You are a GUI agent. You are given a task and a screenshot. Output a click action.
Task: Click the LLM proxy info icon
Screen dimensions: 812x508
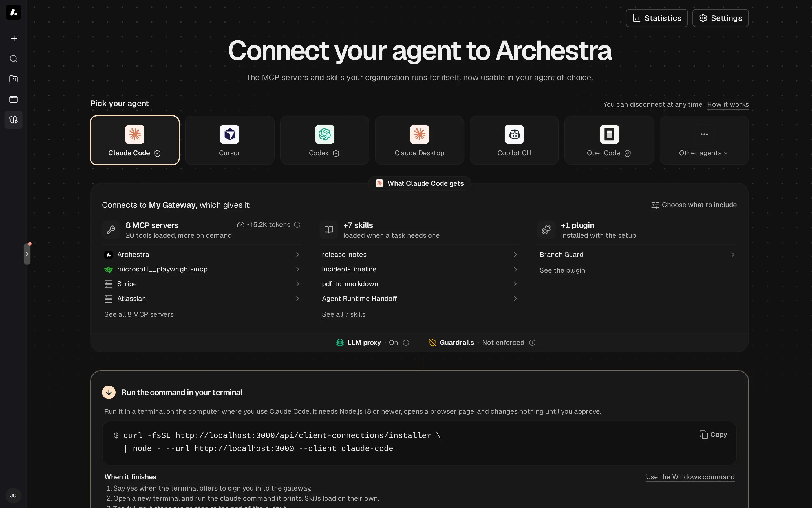pyautogui.click(x=406, y=343)
